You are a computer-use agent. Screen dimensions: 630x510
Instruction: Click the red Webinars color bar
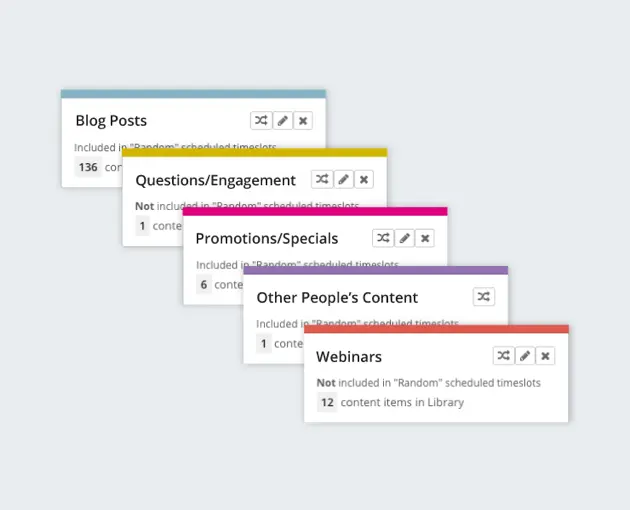436,329
